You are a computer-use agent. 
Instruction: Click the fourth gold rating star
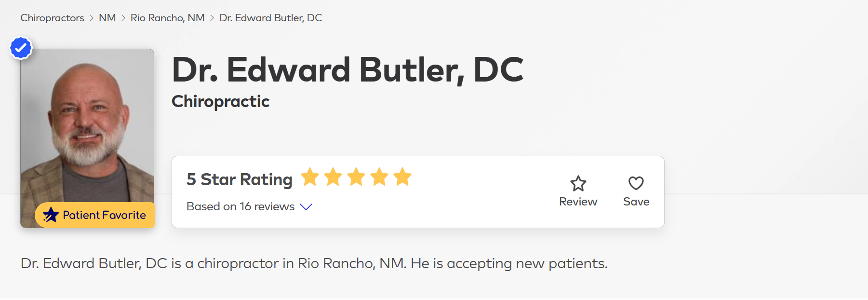[x=379, y=177]
